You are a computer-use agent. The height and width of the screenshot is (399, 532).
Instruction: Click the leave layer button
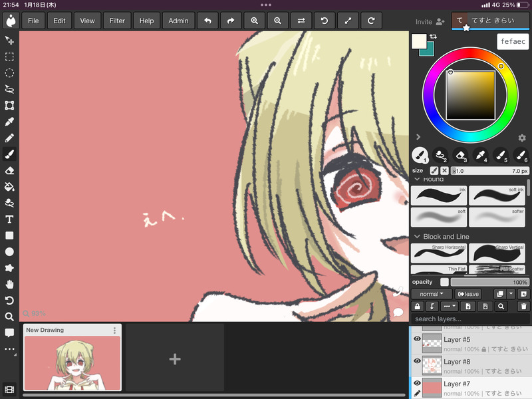pyautogui.click(x=468, y=294)
